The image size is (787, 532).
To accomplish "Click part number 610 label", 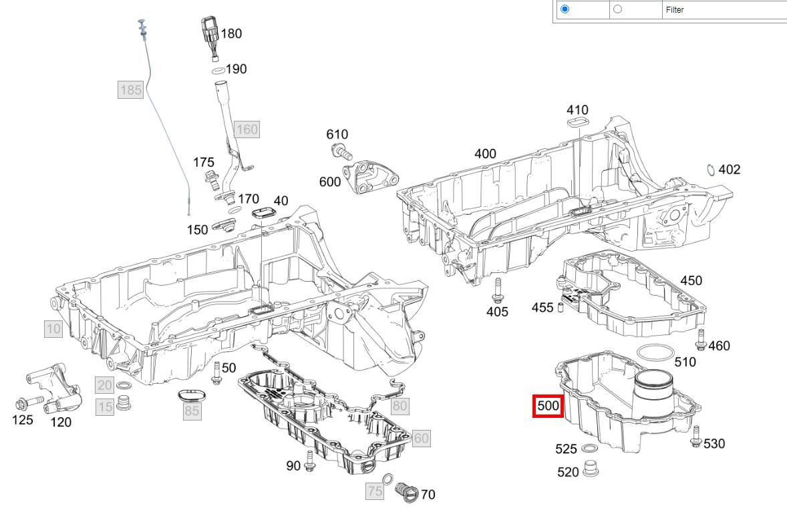I will tap(337, 135).
